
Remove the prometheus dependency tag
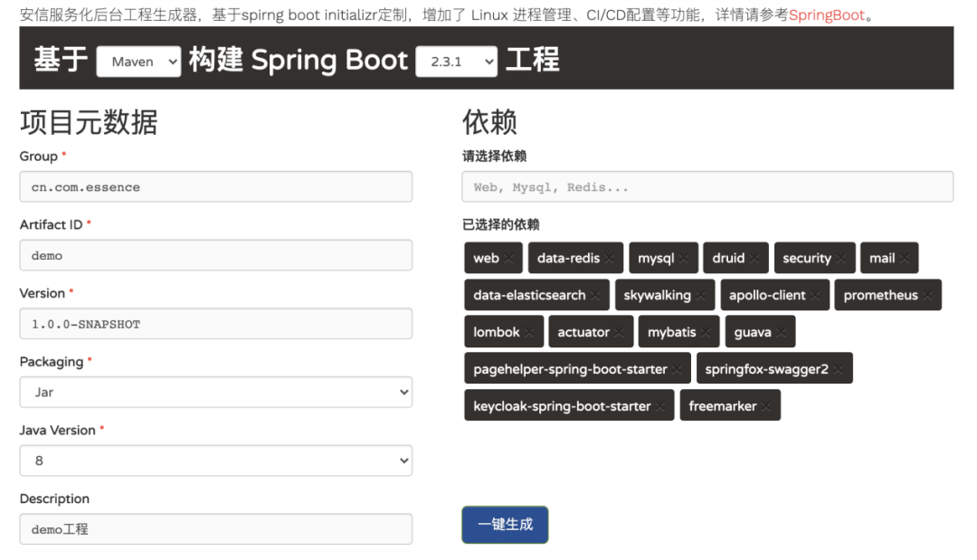(x=928, y=295)
